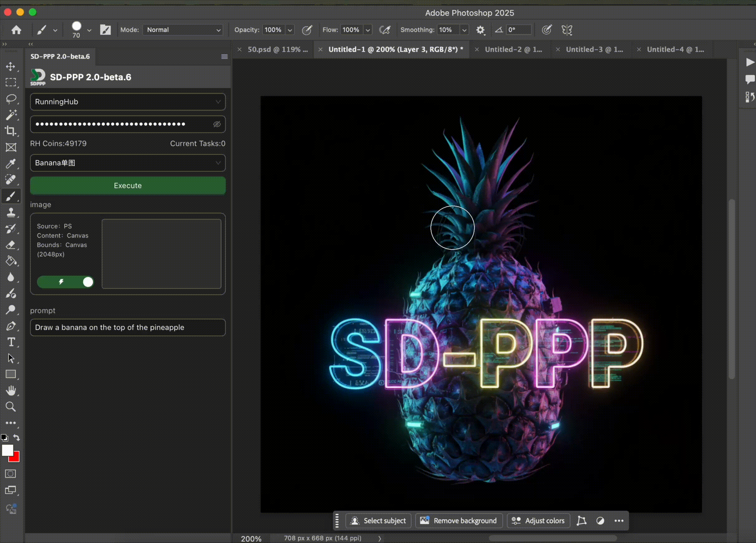
Task: Select the Type tool
Action: [11, 342]
